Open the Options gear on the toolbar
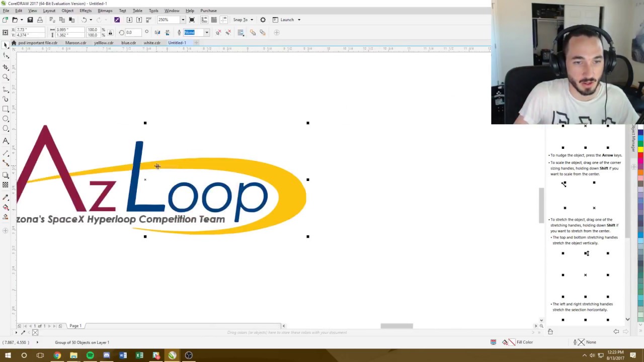This screenshot has height=362, width=644. click(262, 20)
